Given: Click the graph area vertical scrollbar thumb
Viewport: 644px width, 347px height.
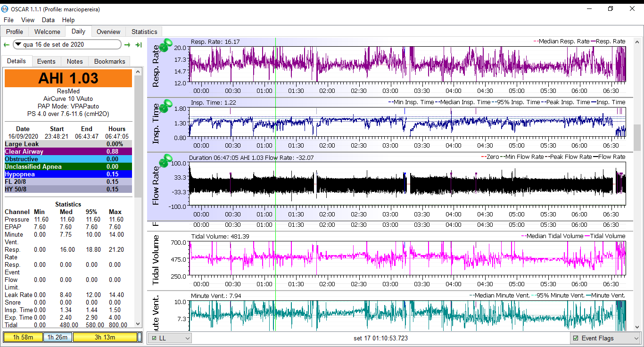Looking at the screenshot, I should click(x=637, y=138).
